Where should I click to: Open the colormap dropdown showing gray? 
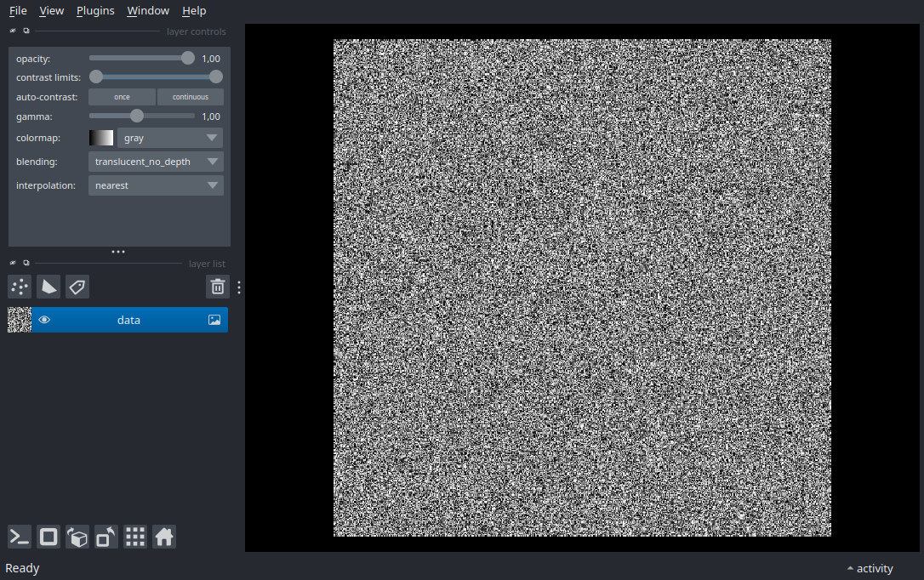[x=169, y=138]
